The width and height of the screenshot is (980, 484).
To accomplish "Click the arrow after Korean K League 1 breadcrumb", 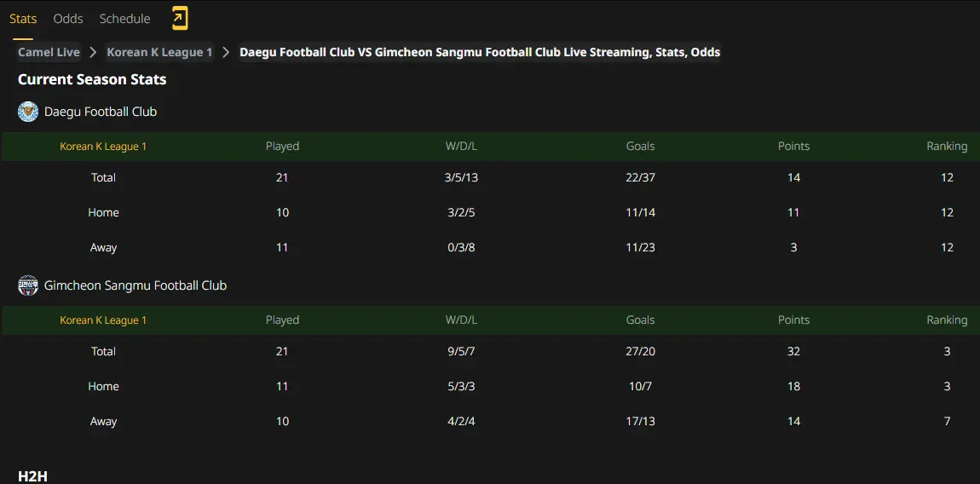I will (x=226, y=53).
